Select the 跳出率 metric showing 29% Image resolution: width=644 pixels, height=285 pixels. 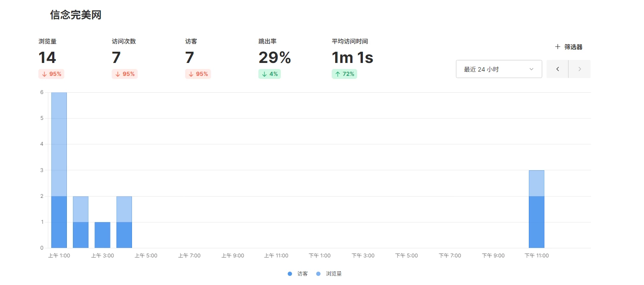(x=274, y=57)
